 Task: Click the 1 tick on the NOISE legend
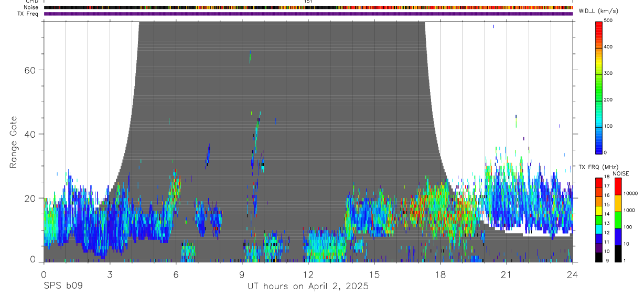pyautogui.click(x=626, y=260)
